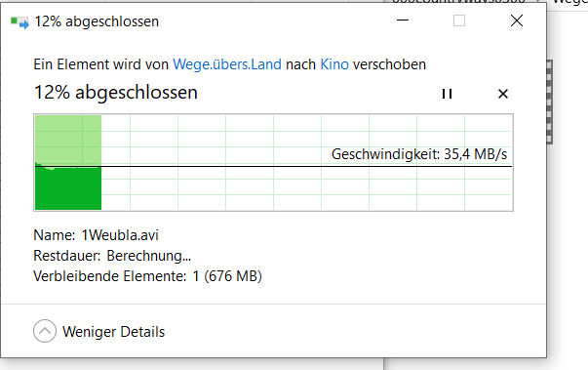
Task: Click Verbleibende Elemente: 1 (676 MB)
Action: pyautogui.click(x=148, y=276)
